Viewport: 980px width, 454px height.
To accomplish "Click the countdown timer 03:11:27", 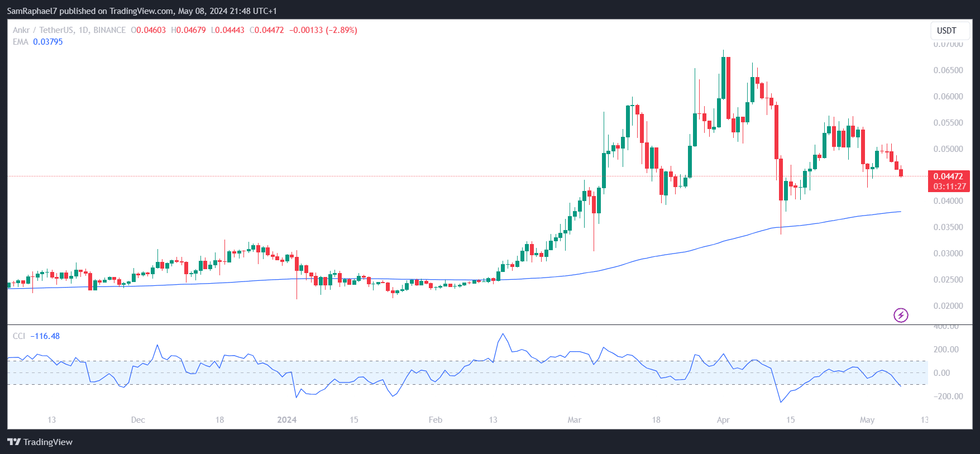I will click(x=949, y=187).
